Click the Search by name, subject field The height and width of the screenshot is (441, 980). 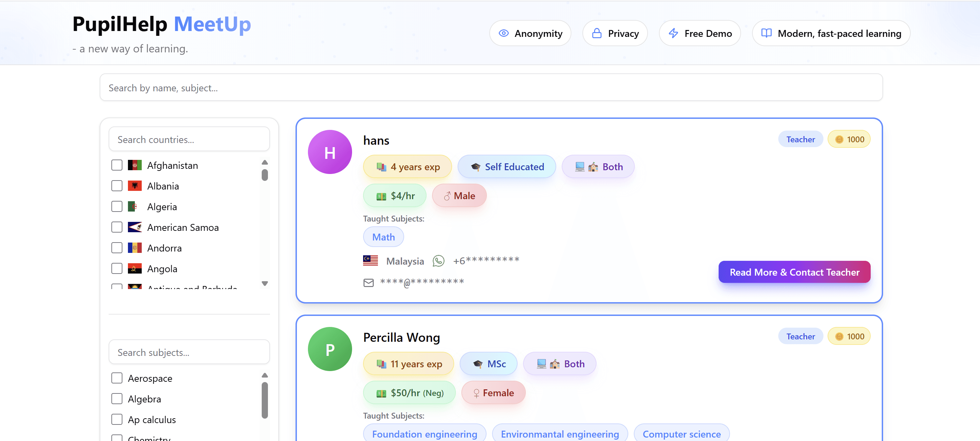[x=491, y=87]
